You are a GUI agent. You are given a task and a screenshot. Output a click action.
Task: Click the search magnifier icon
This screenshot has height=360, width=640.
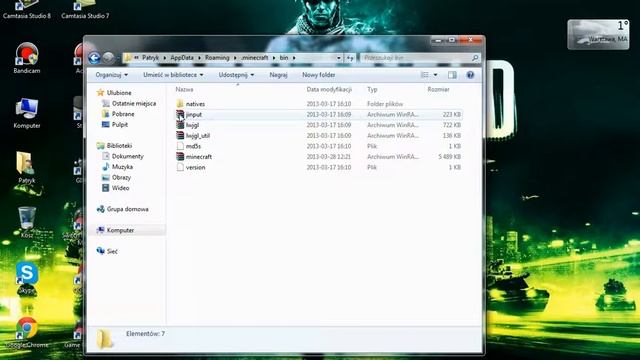[x=475, y=58]
